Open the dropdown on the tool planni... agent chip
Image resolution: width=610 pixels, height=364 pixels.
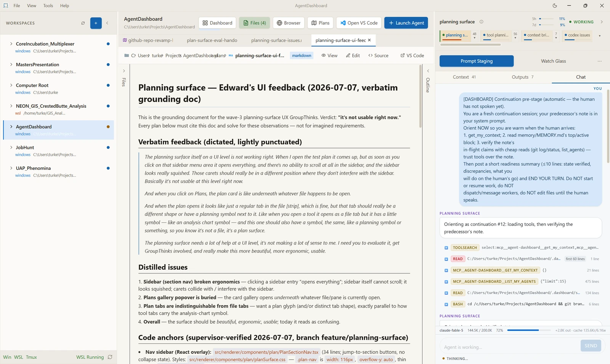515,38
